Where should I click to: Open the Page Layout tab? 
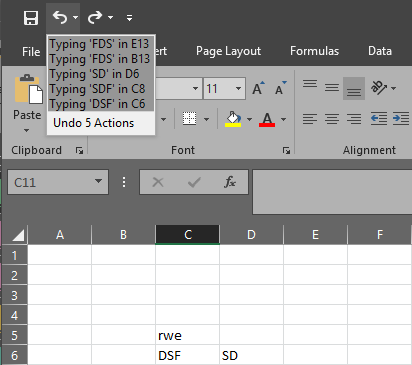click(228, 51)
